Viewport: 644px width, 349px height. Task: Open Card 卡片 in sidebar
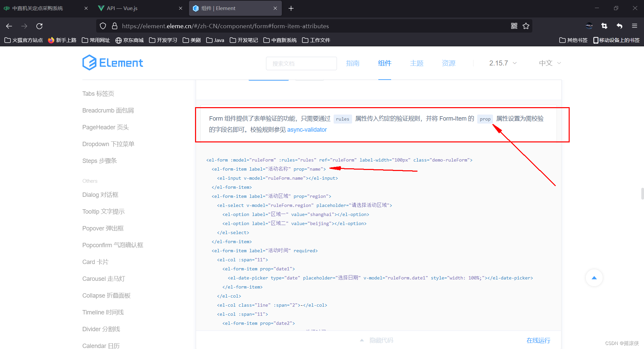[96, 262]
